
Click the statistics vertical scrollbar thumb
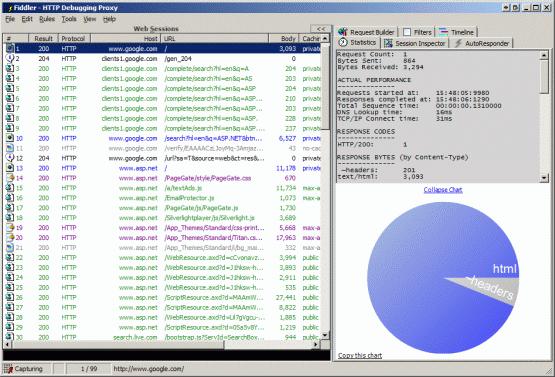[x=544, y=76]
